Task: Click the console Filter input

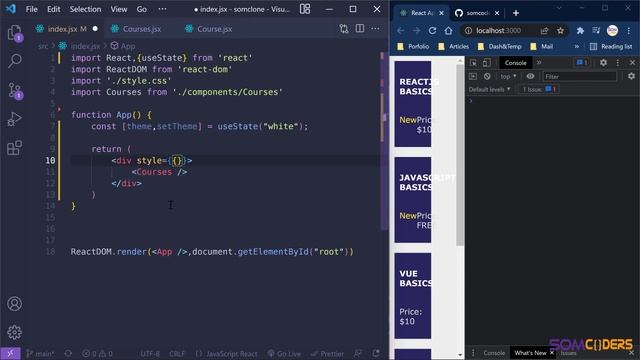Action: point(580,76)
